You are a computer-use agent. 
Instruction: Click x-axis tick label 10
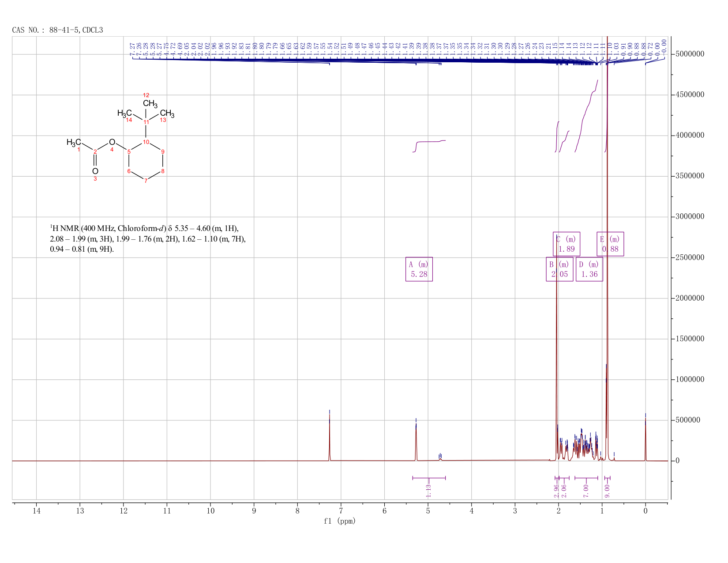pos(210,511)
